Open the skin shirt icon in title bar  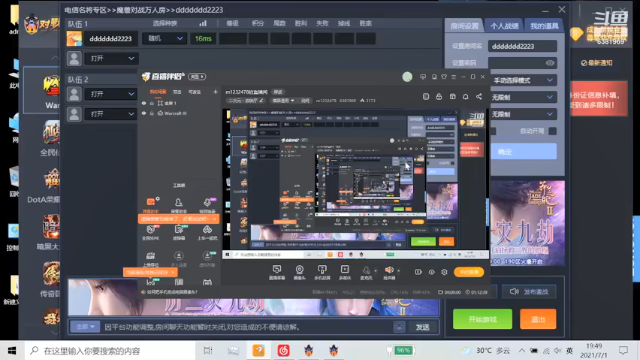click(x=444, y=77)
